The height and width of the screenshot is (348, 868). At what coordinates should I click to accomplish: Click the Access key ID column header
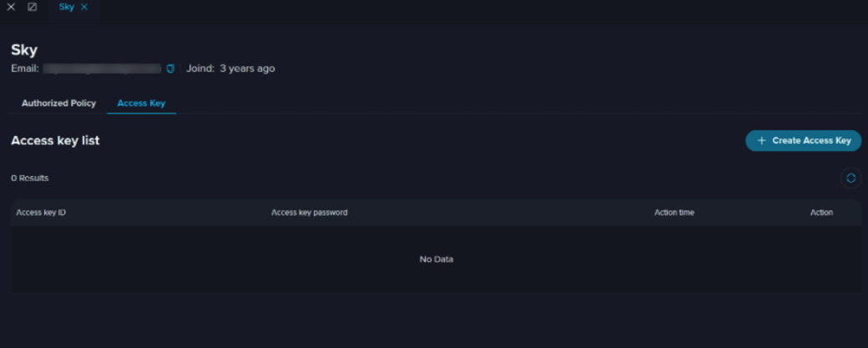pos(41,213)
